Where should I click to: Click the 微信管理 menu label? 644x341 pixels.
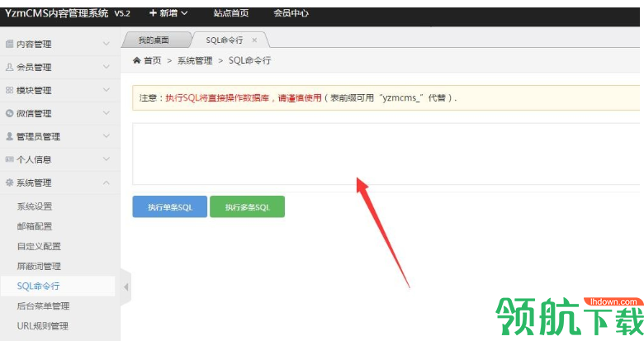pos(34,113)
